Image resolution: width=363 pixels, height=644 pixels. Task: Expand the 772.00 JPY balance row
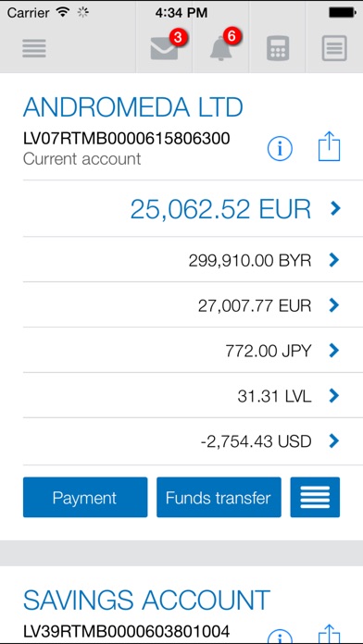pyautogui.click(x=193, y=351)
